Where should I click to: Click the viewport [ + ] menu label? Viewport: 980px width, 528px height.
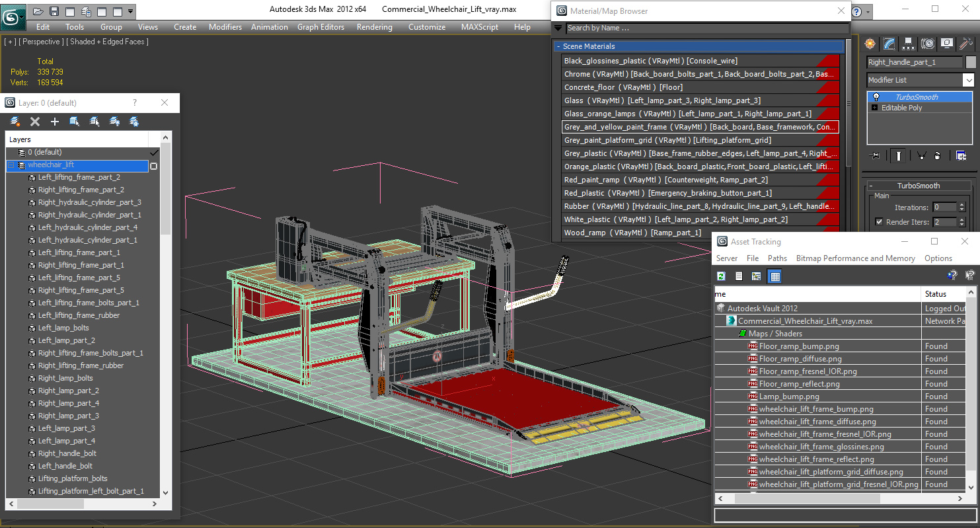click(10, 42)
